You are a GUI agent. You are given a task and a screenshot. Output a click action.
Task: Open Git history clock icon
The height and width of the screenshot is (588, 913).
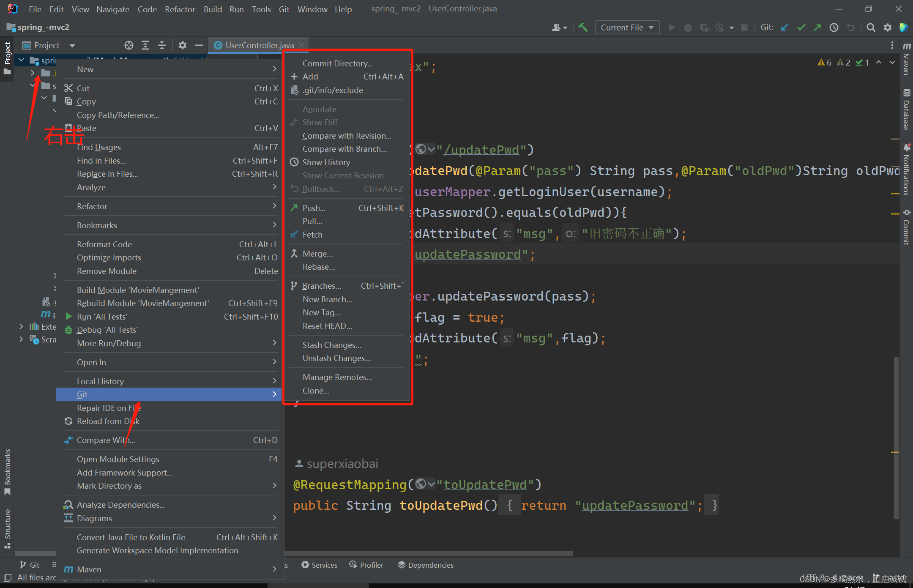click(x=834, y=27)
